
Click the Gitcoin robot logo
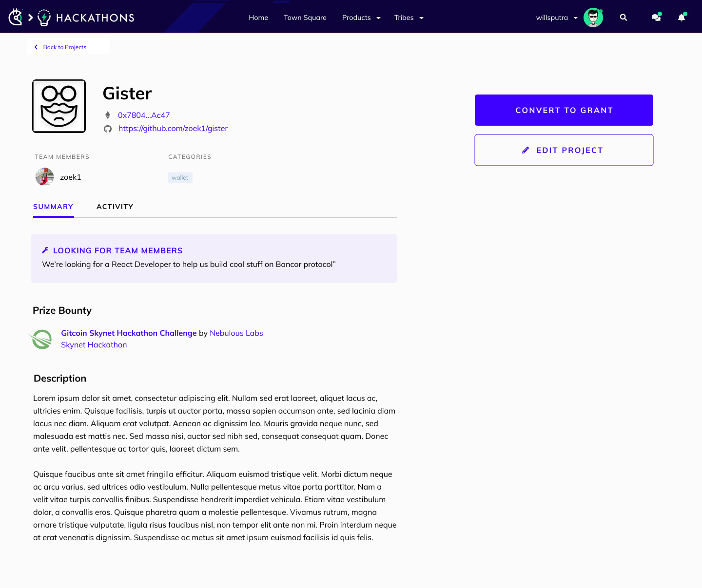[x=15, y=17]
